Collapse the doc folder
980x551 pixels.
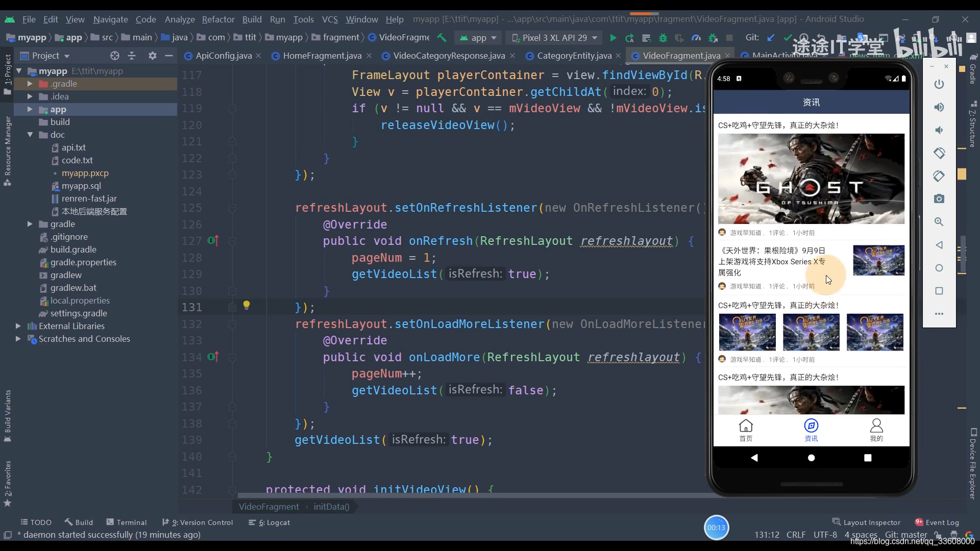click(30, 135)
